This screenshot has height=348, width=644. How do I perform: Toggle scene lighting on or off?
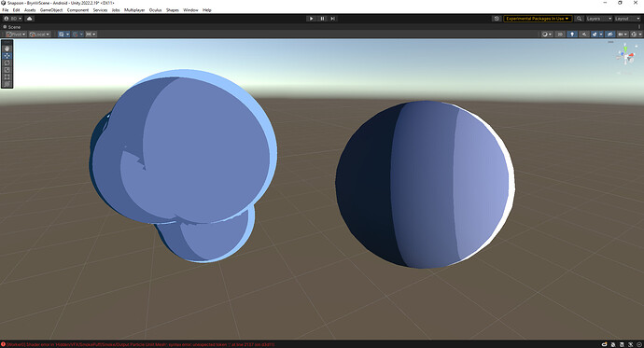[572, 35]
